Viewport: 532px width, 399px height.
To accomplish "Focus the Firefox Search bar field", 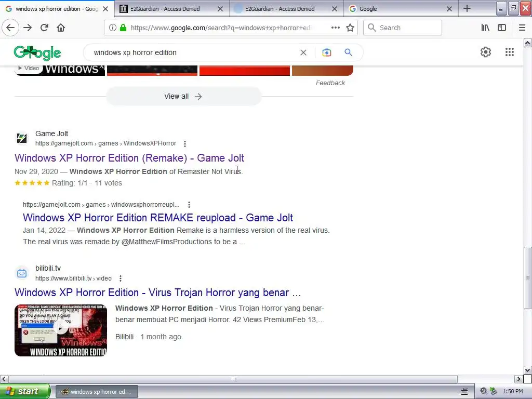I will (x=403, y=28).
